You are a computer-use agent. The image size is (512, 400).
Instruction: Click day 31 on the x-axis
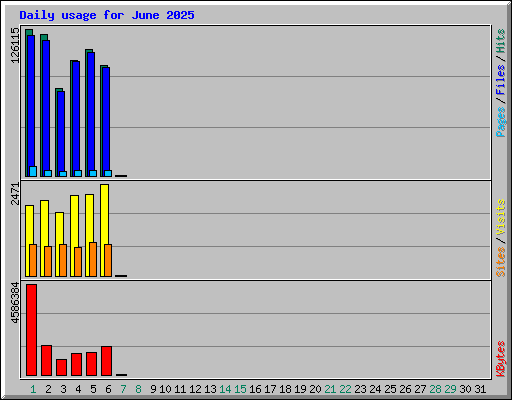tap(480, 389)
